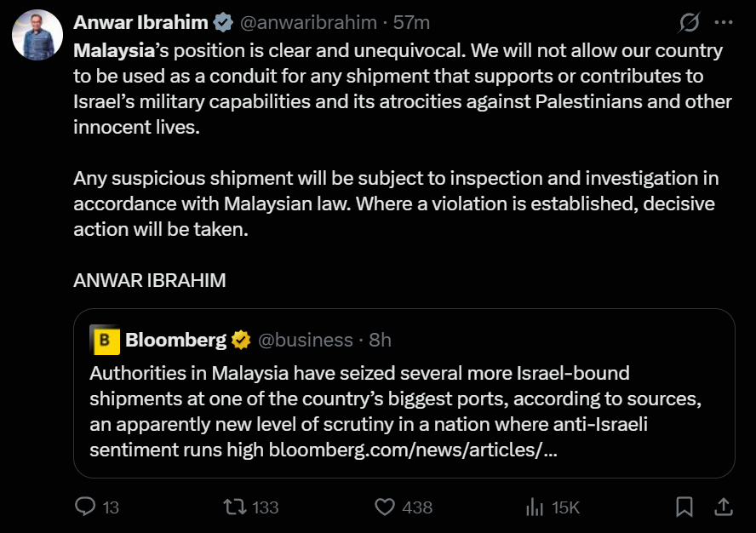
Task: Open the three-dot more options menu
Action: [724, 22]
